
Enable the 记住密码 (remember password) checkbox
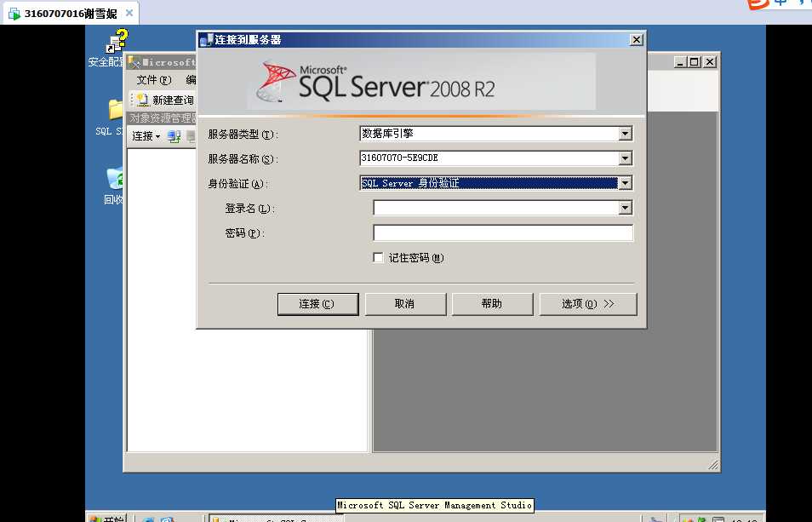[x=378, y=257]
